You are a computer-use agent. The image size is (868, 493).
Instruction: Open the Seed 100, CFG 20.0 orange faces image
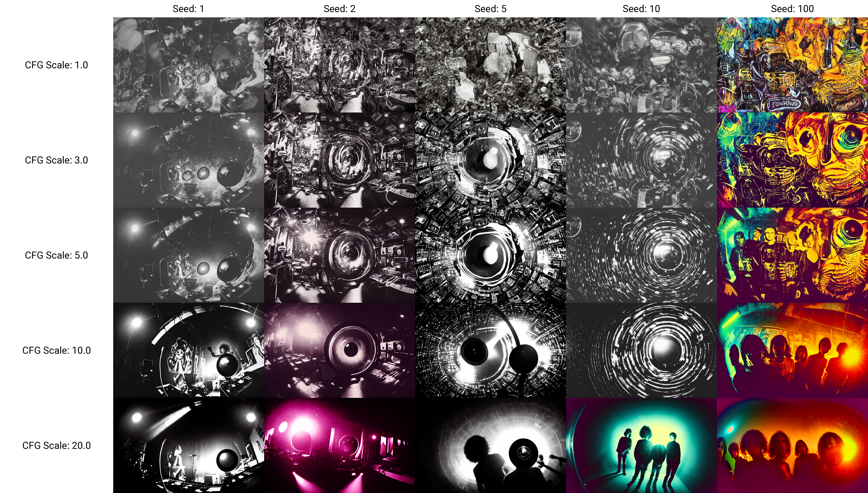[x=792, y=446]
